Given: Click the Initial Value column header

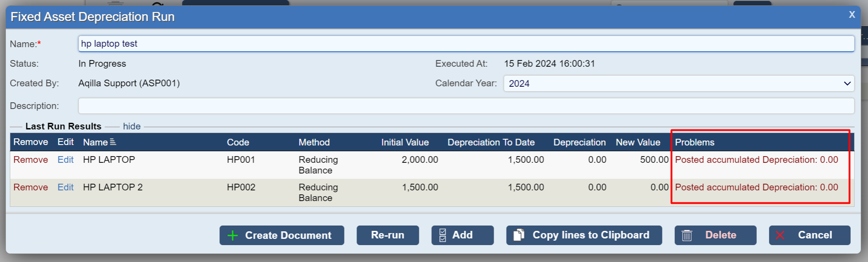Looking at the screenshot, I should tap(405, 142).
